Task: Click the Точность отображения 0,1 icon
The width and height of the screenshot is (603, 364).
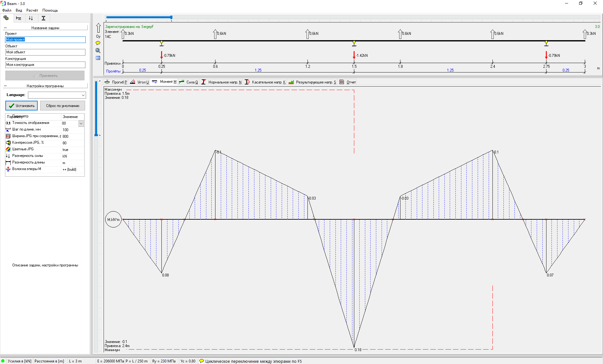Action: tap(8, 123)
